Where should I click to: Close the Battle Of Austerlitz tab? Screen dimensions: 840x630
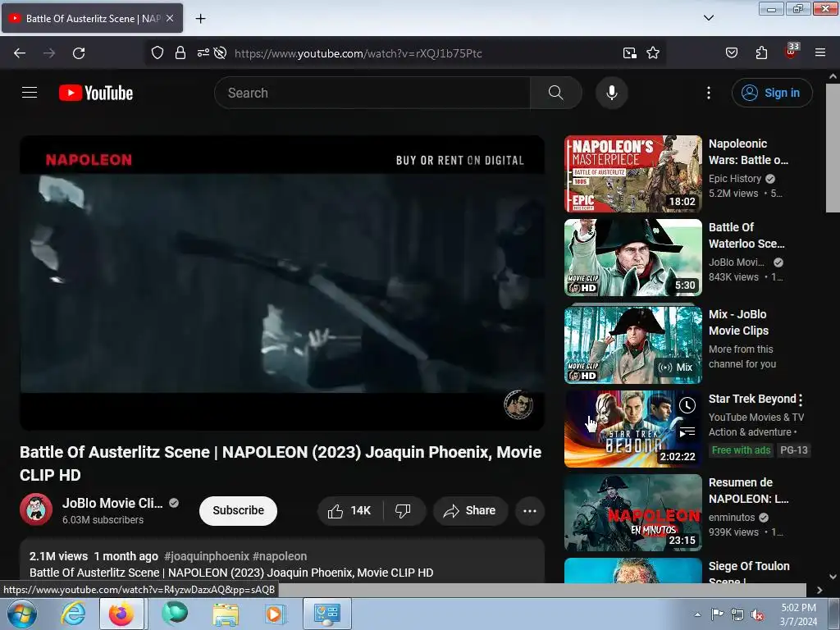[x=170, y=18]
